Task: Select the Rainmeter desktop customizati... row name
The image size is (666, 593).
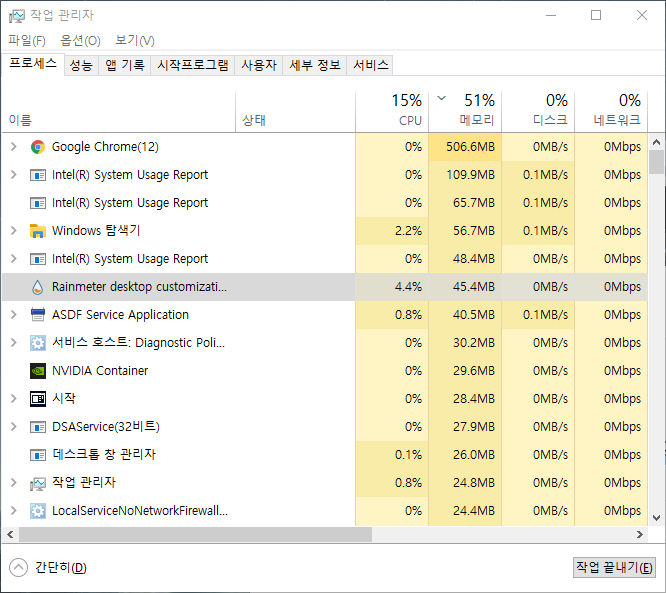Action: 139,287
